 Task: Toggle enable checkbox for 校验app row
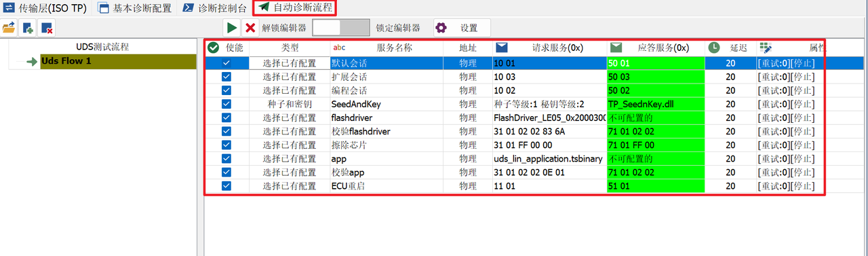click(x=226, y=172)
